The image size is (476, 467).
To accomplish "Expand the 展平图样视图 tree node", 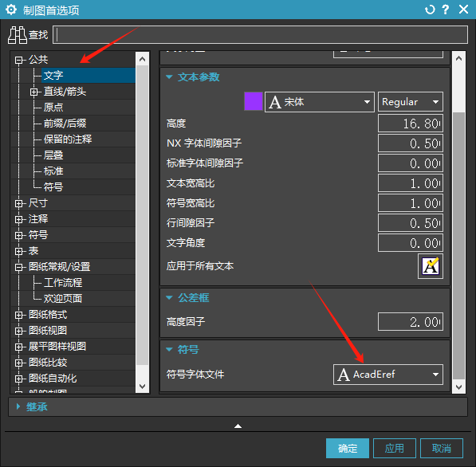I will click(19, 347).
